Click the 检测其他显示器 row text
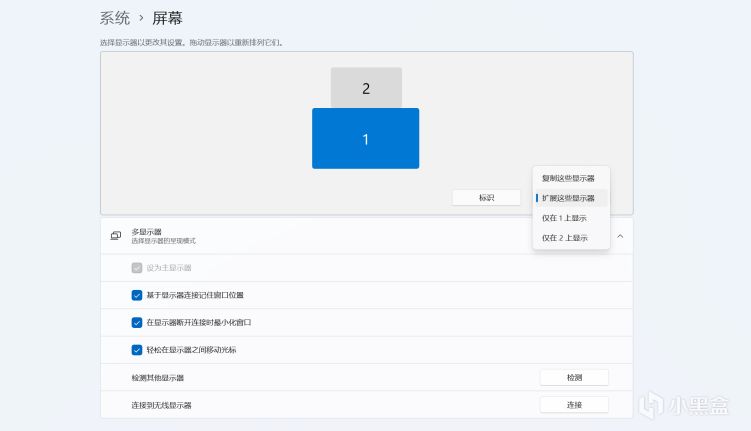The width and height of the screenshot is (751, 431). pos(158,378)
